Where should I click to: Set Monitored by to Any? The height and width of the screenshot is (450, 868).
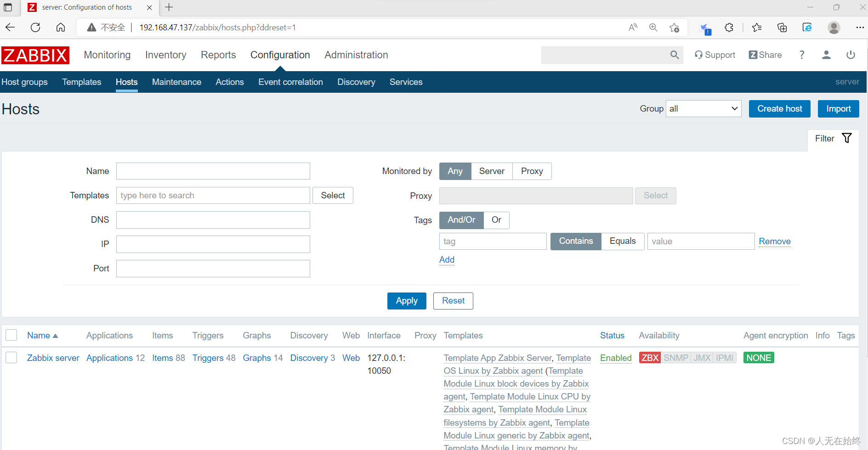[455, 171]
